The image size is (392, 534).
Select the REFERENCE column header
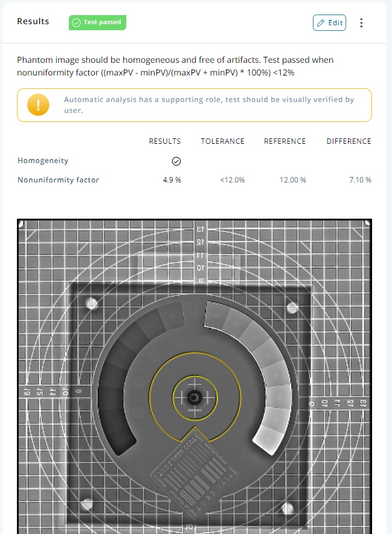click(284, 141)
